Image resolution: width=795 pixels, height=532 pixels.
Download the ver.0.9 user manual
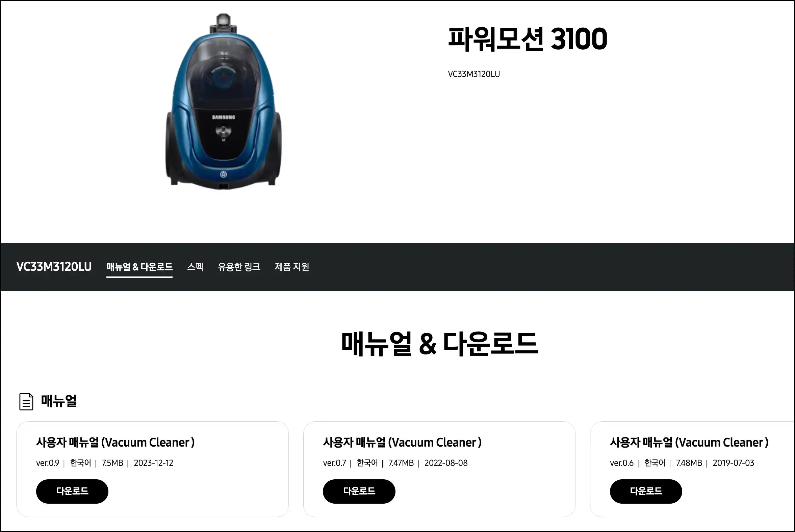point(72,491)
